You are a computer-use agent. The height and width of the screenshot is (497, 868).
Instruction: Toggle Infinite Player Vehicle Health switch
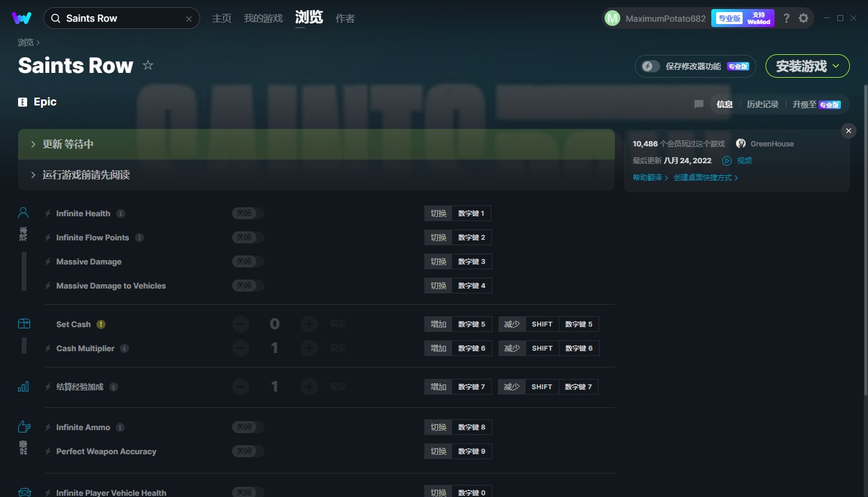tap(248, 492)
